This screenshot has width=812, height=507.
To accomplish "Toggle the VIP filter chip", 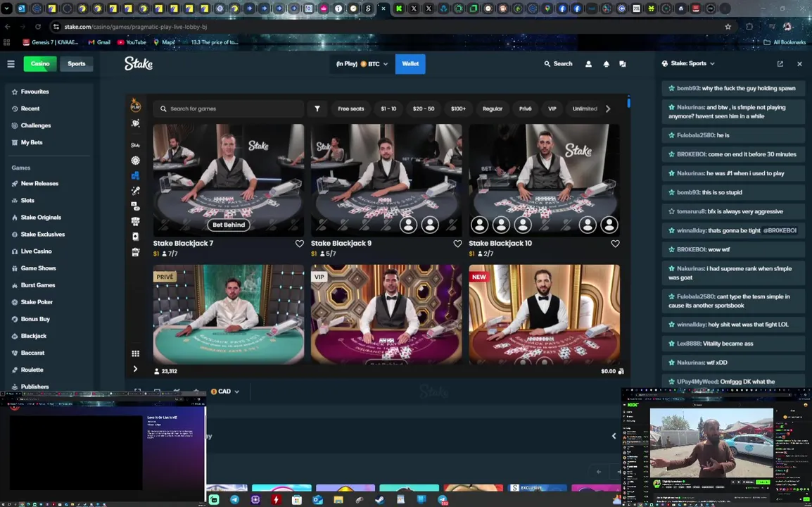I will point(552,109).
